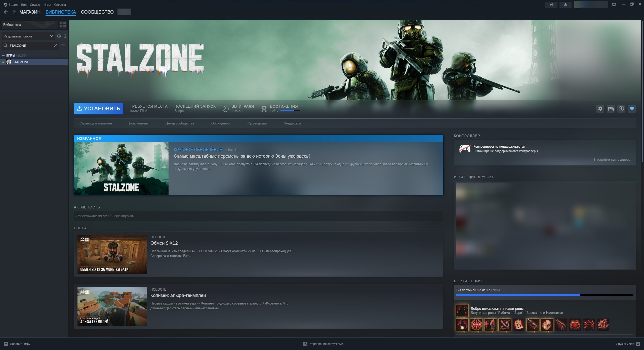Open the featured STALZONE update thumbnail
The image size is (644, 350).
coord(121,168)
